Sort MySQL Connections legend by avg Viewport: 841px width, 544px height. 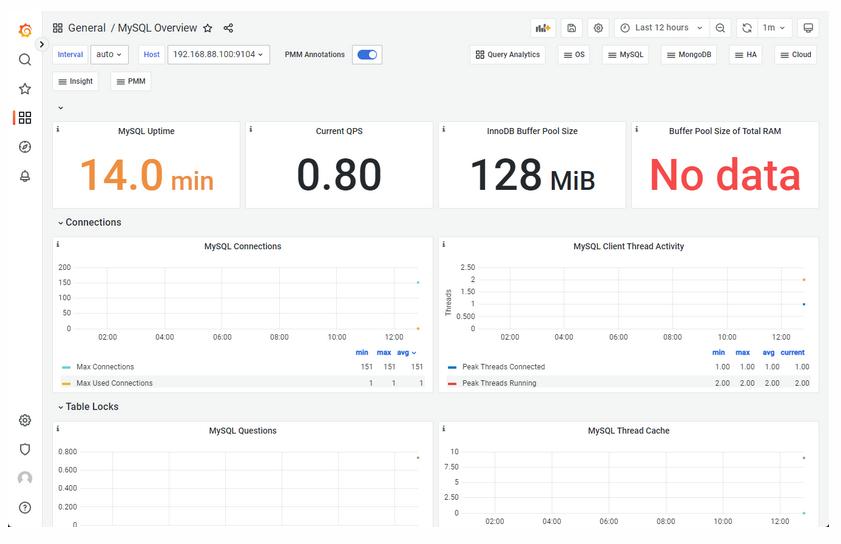(x=403, y=352)
